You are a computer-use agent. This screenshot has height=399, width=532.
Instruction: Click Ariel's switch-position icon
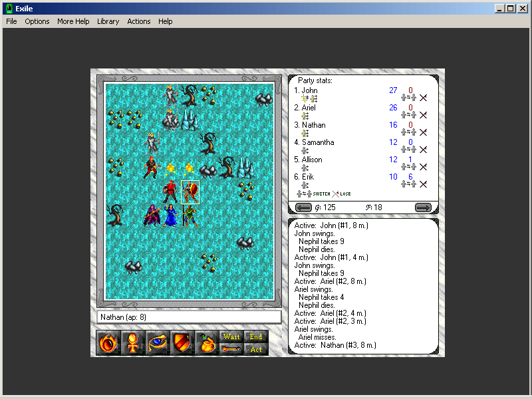pyautogui.click(x=408, y=115)
